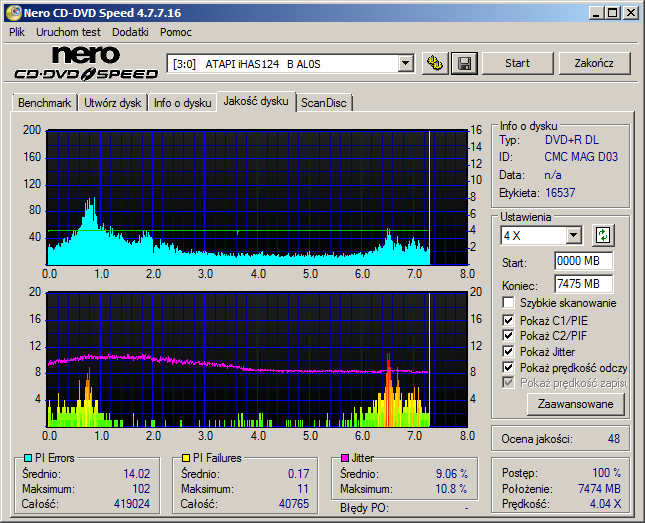Image resolution: width=645 pixels, height=523 pixels.
Task: Click PI Errors Maksimum value 102
Action: click(141, 489)
